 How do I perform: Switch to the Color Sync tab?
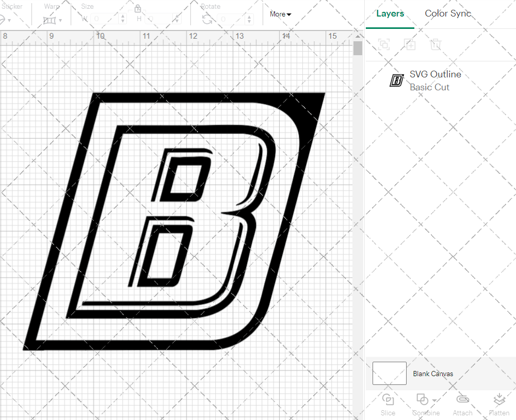point(448,13)
